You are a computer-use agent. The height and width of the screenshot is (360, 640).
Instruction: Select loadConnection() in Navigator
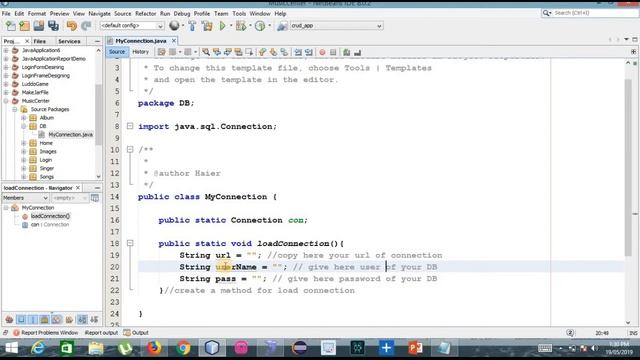(50, 216)
